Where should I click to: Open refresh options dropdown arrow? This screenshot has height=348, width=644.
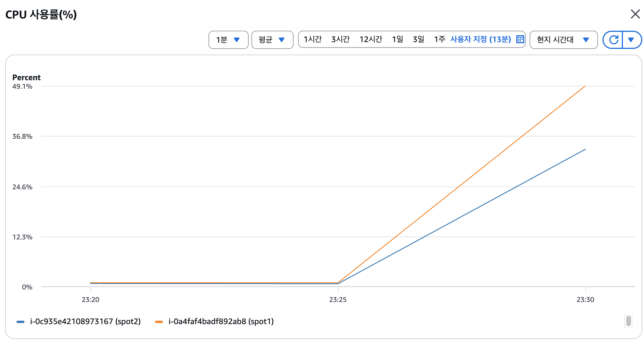coord(631,40)
